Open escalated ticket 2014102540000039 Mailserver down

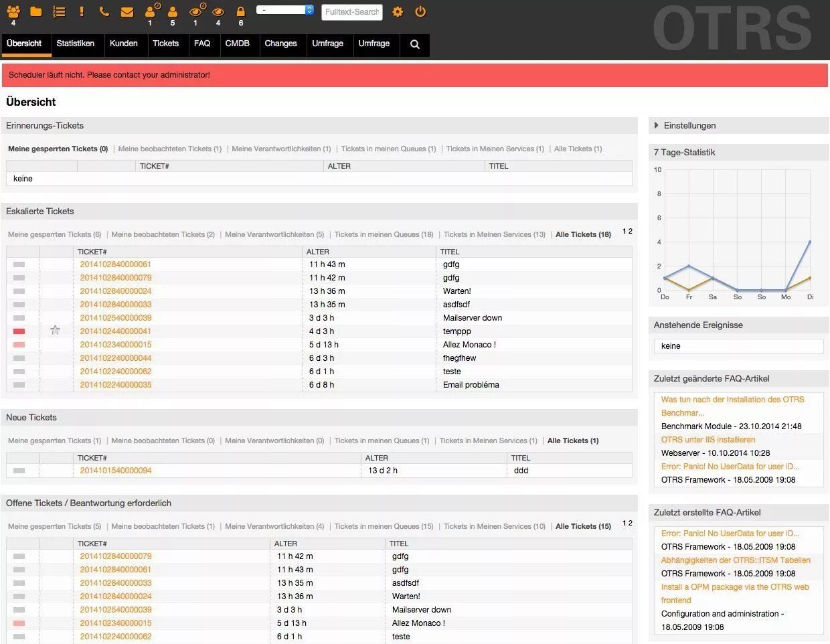tap(116, 318)
